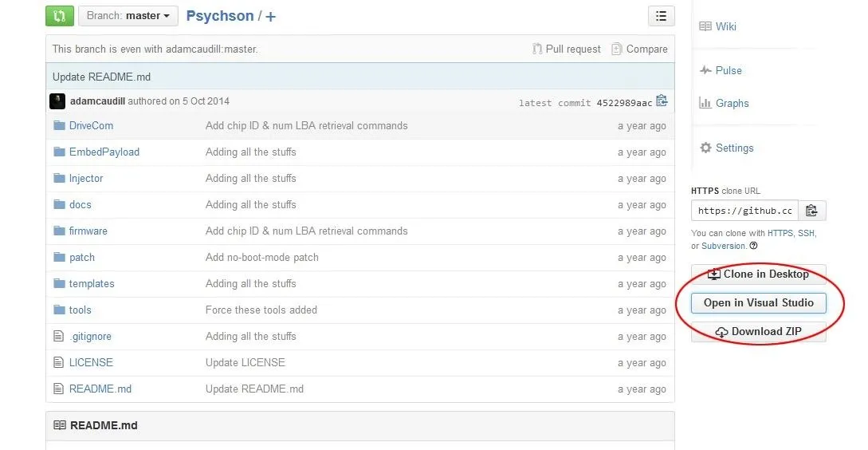Click the list view icon button
Screen dimensions: 868x450
661,16
